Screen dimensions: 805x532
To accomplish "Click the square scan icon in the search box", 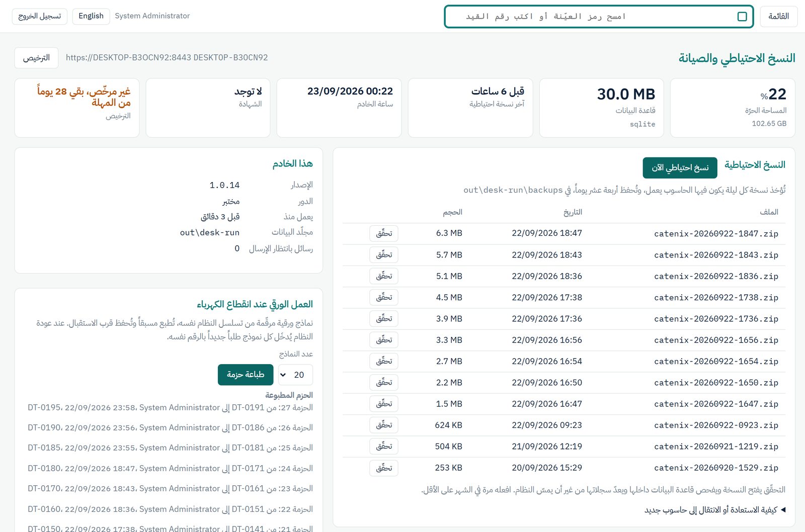I will tap(742, 17).
